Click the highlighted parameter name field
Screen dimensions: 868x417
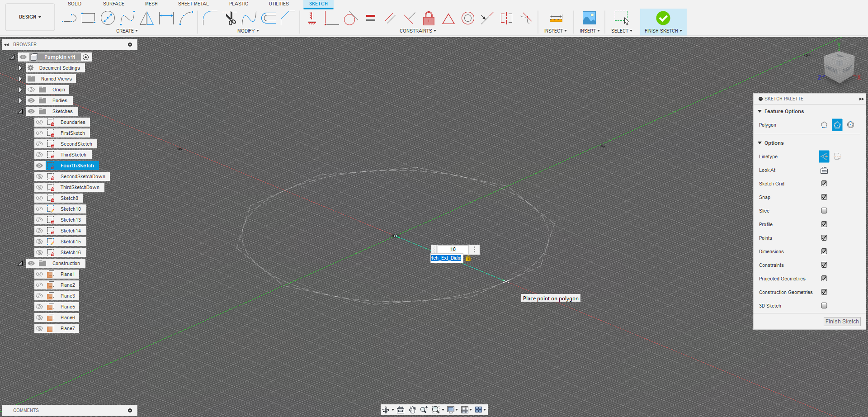coord(446,258)
